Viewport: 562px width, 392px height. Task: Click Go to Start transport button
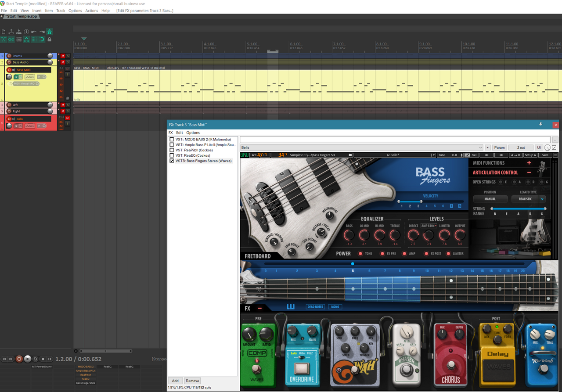(4, 359)
